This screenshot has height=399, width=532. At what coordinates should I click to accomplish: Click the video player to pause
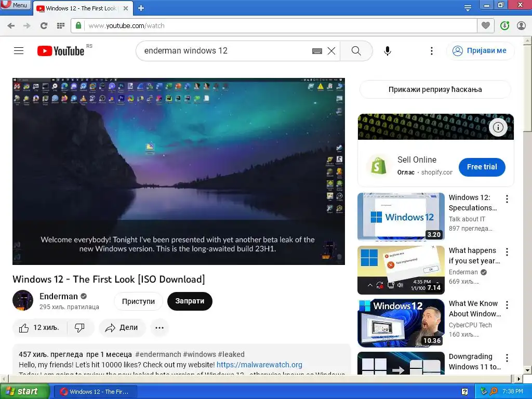(179, 171)
